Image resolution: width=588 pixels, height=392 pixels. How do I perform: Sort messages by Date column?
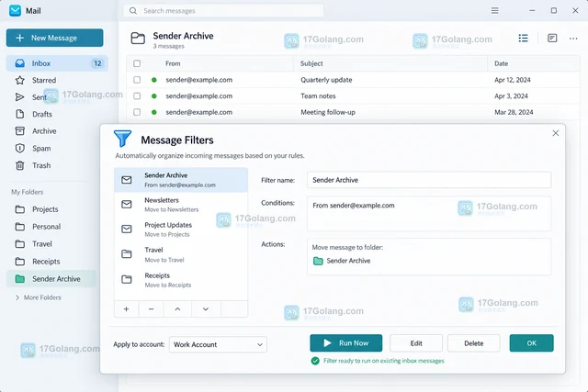tap(502, 63)
